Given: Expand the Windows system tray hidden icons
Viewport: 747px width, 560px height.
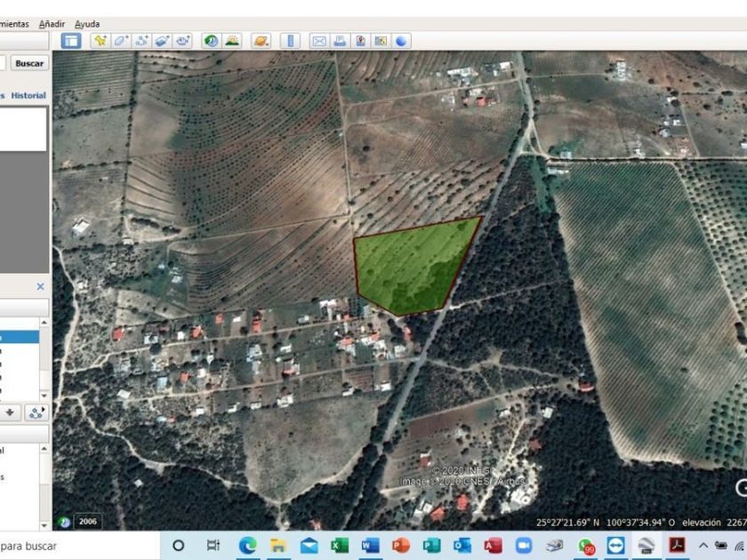Looking at the screenshot, I should pos(703,546).
